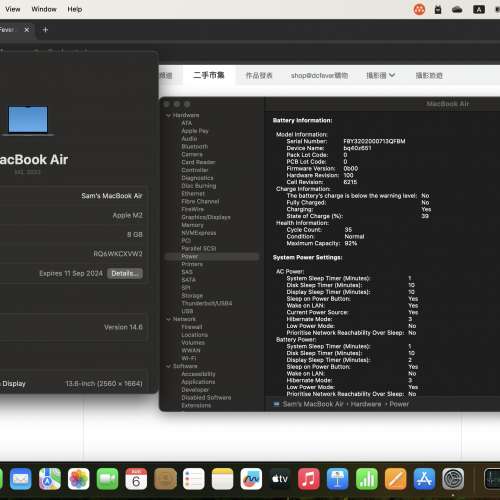Open the shop@dcfever購物 tab
The width and height of the screenshot is (500, 500).
(x=319, y=75)
